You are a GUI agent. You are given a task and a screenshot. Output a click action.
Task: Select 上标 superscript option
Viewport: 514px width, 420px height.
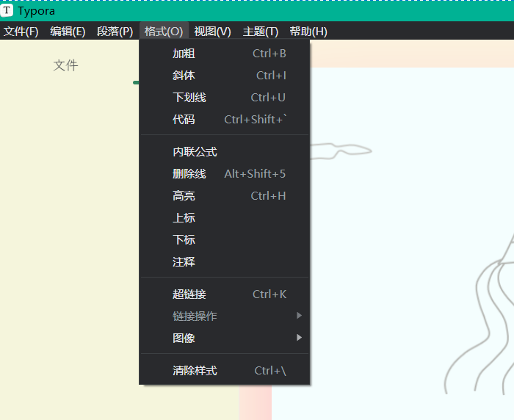coord(224,217)
